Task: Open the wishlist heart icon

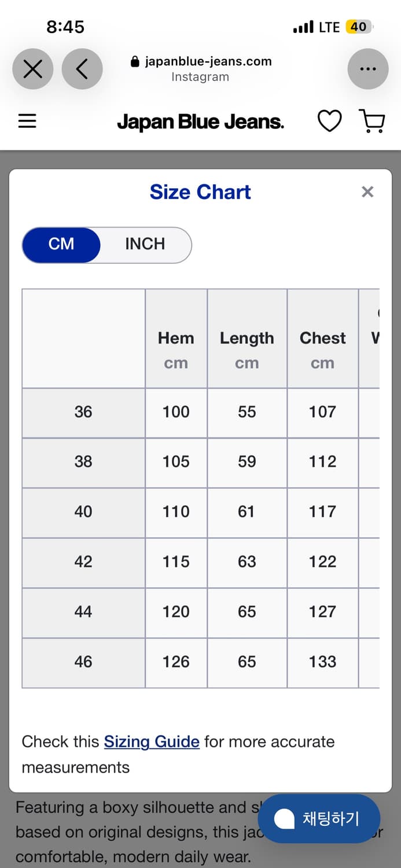Action: click(x=330, y=121)
